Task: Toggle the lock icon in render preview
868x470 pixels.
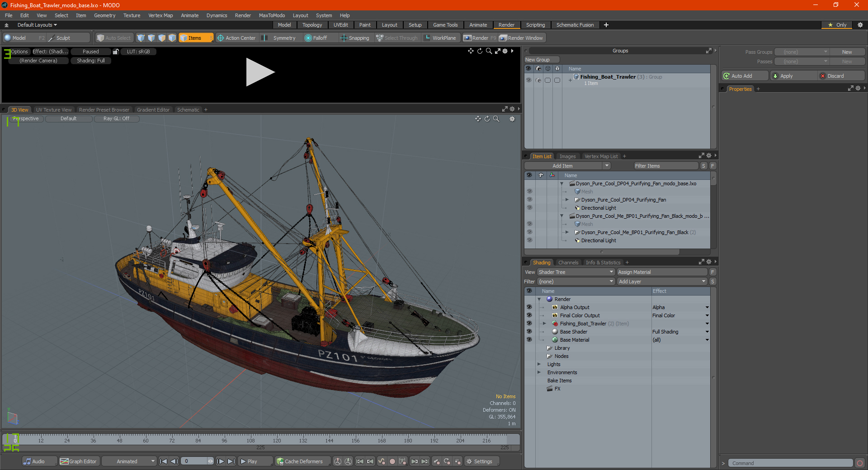Action: coord(116,52)
